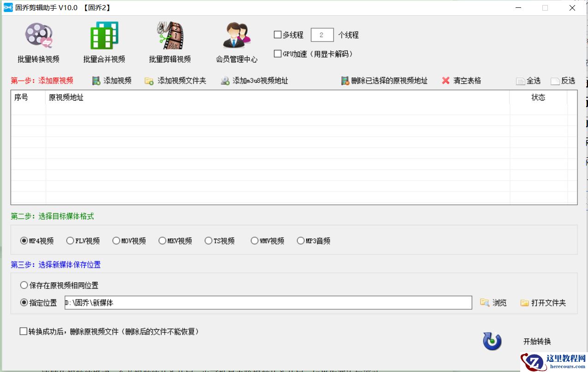Enable the 多线程 multithread checkbox
The image size is (588, 372).
(x=277, y=34)
